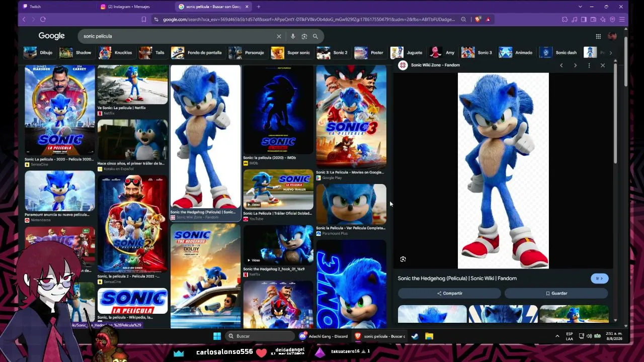Search inside the preview image with Lens
Viewport: 644px width, 362px height.
click(x=403, y=259)
